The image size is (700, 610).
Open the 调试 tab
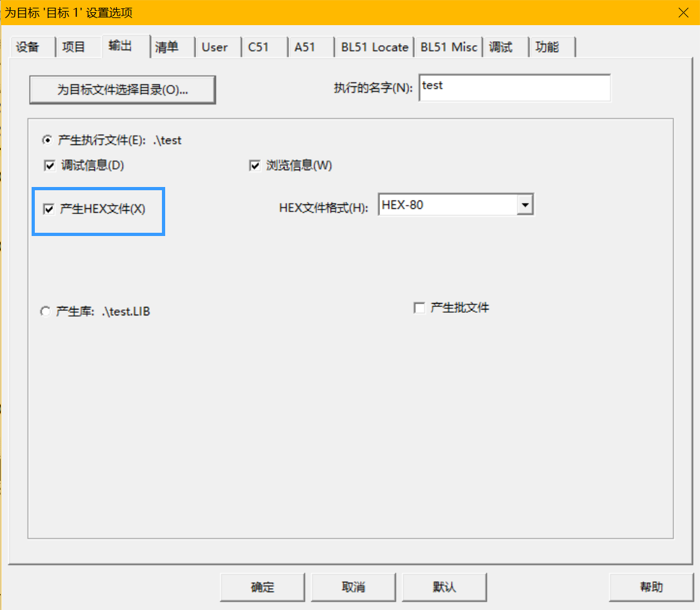[x=500, y=47]
